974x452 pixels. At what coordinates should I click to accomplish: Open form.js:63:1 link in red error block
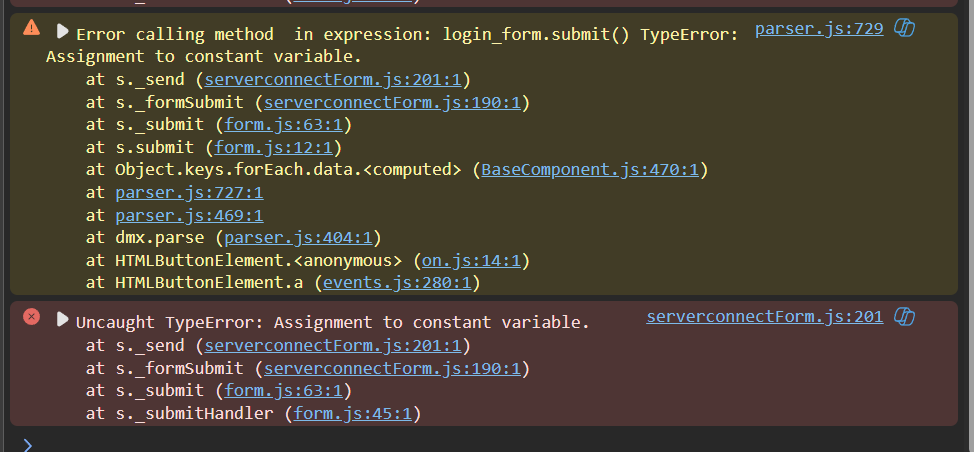[283, 391]
